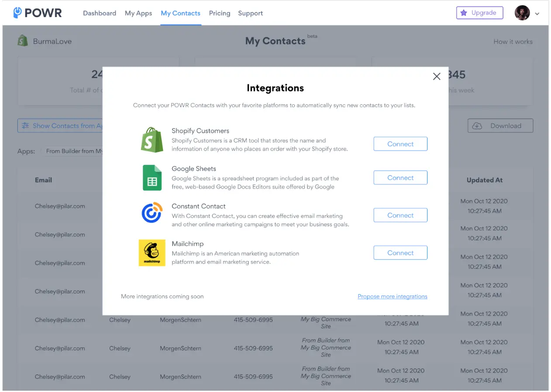Click the Propose more integrations link
The width and height of the screenshot is (551, 392).
[x=392, y=296]
